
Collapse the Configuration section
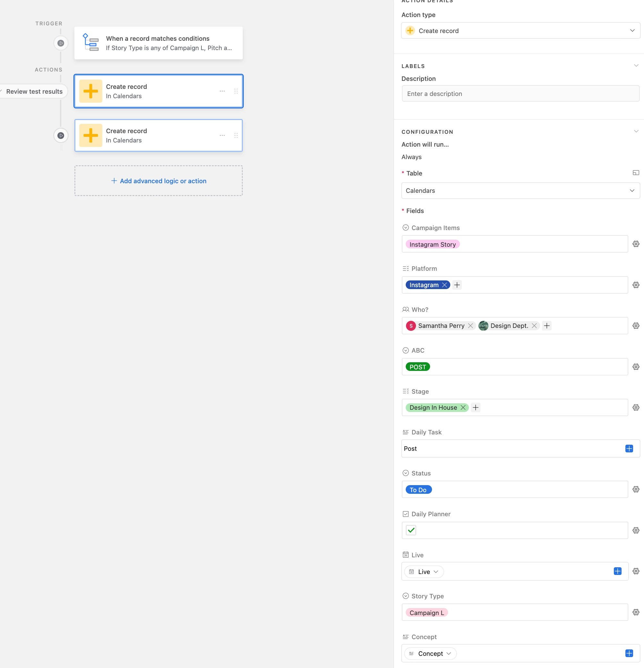636,132
